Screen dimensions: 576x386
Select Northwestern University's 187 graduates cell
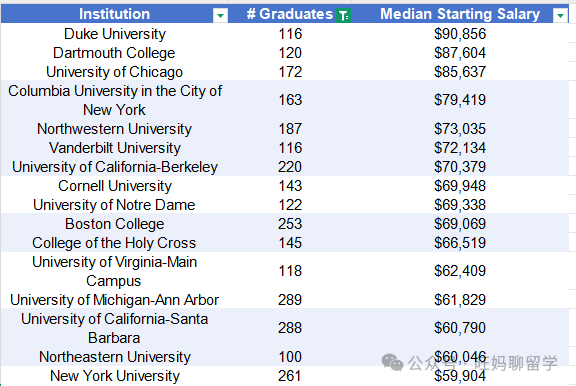pyautogui.click(x=290, y=129)
